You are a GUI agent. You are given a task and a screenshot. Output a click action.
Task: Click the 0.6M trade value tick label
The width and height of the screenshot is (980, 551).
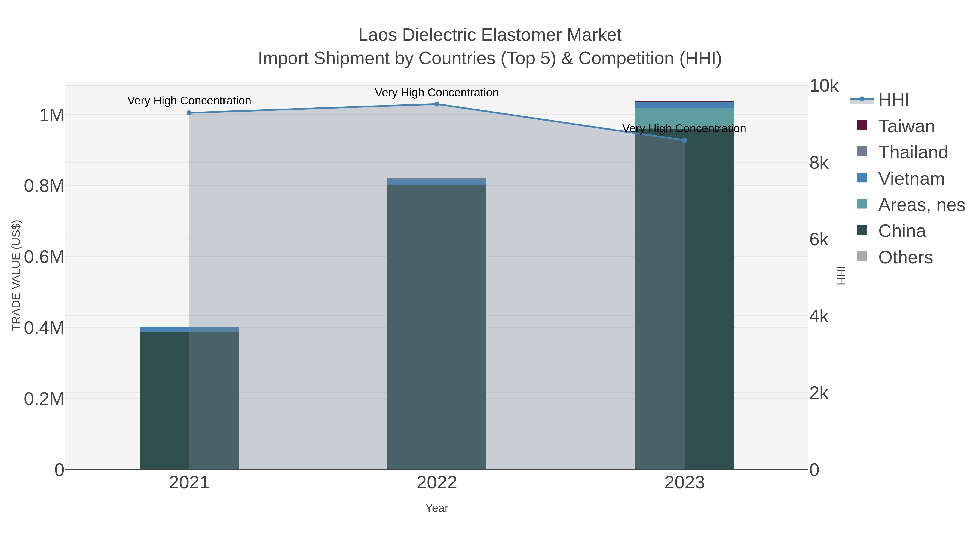44,257
